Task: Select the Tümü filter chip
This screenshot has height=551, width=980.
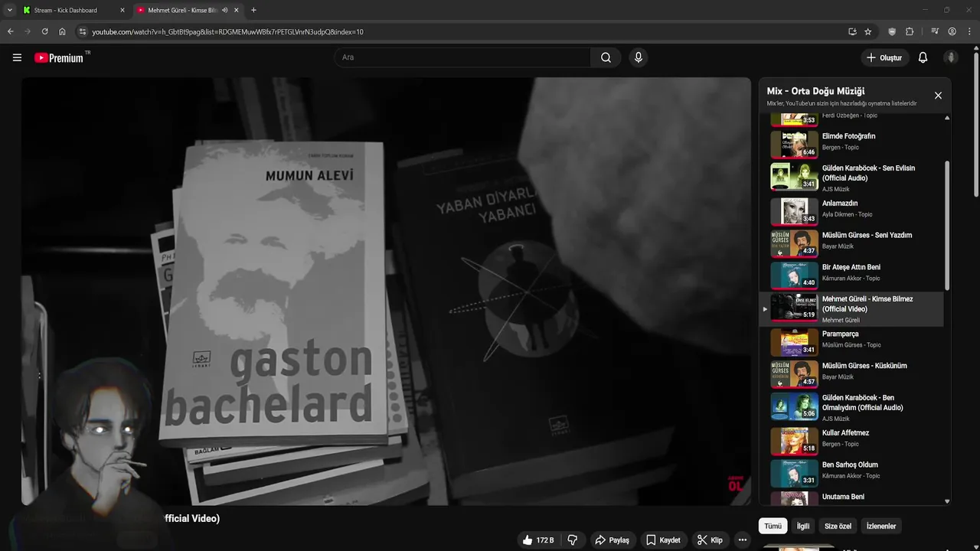Action: [x=773, y=526]
